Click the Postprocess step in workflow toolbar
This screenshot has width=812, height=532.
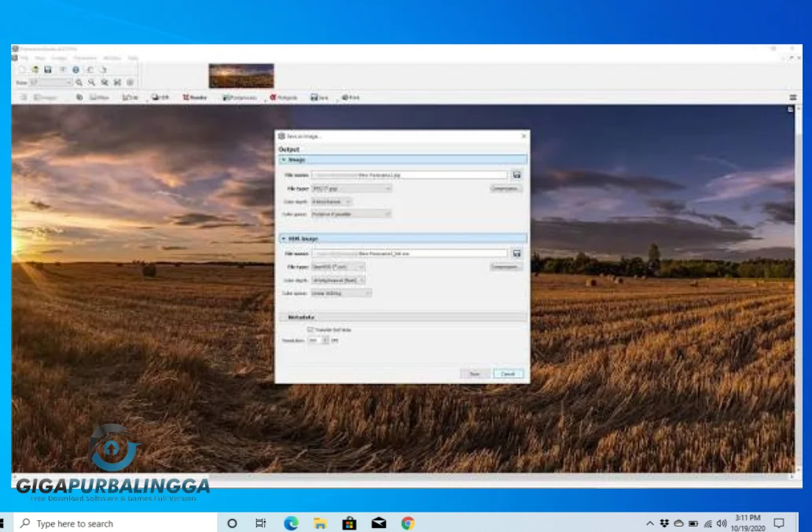pyautogui.click(x=240, y=97)
